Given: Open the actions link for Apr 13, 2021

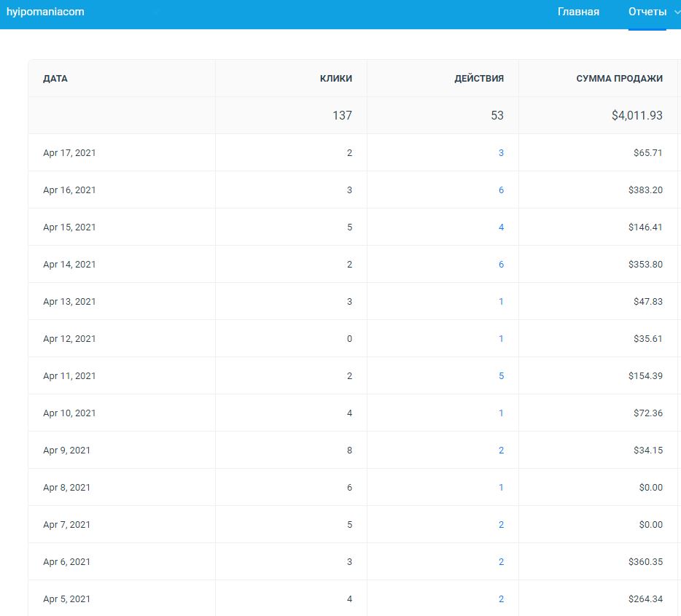Looking at the screenshot, I should (501, 302).
